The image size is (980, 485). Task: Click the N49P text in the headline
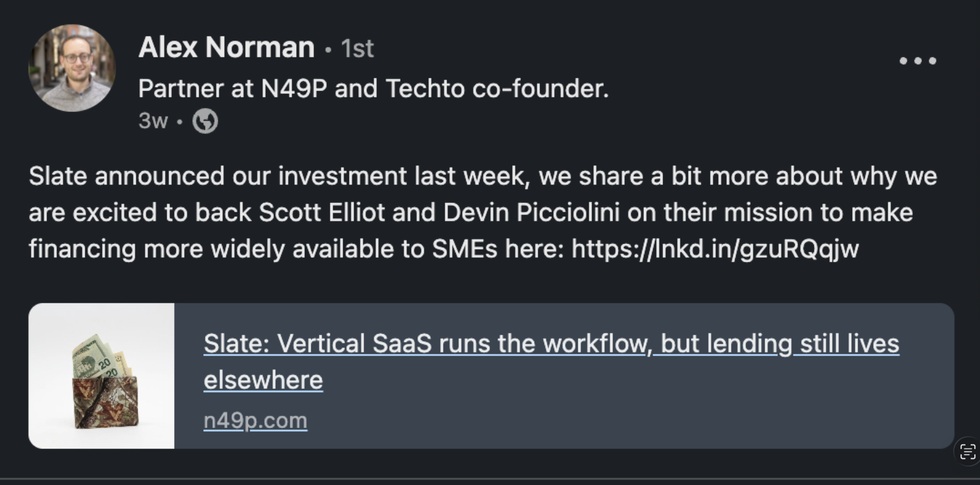[x=294, y=89]
